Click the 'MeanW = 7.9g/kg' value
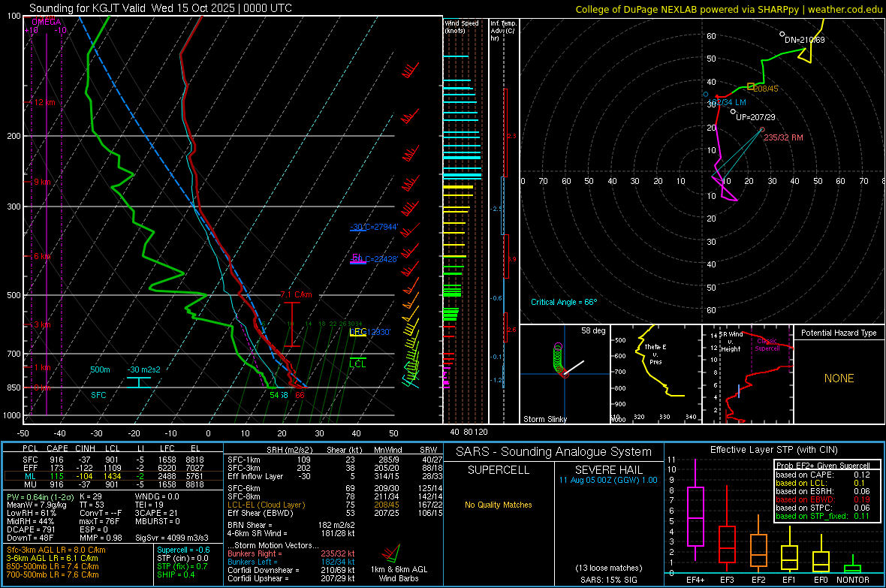The image size is (886, 588). coord(36,505)
